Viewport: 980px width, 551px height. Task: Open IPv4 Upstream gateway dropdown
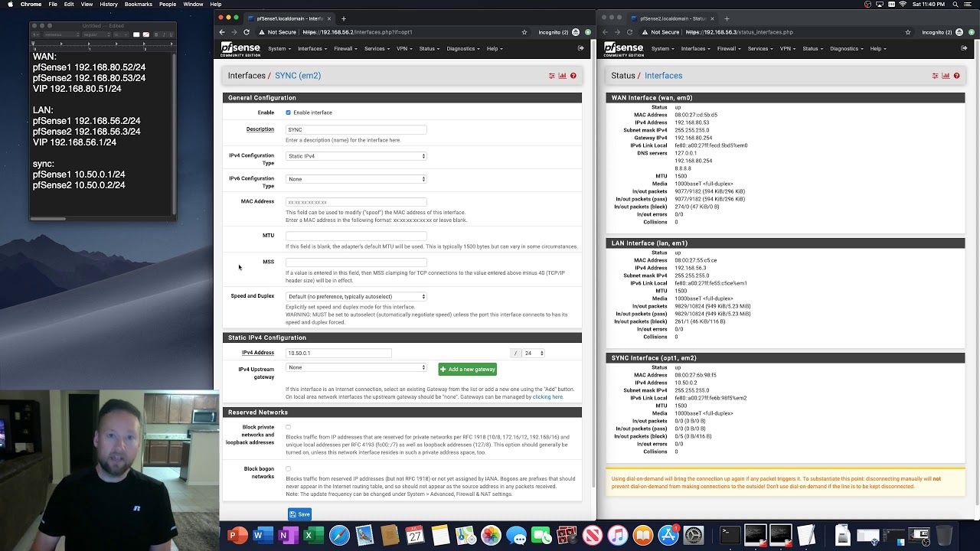pyautogui.click(x=356, y=367)
